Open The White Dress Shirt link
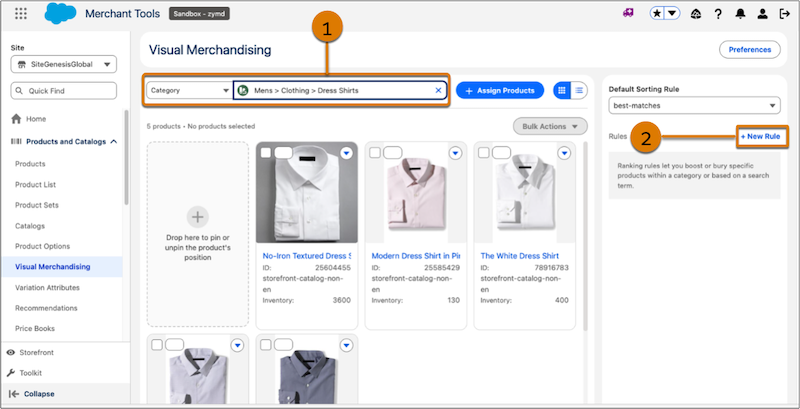800x409 pixels. [x=519, y=256]
